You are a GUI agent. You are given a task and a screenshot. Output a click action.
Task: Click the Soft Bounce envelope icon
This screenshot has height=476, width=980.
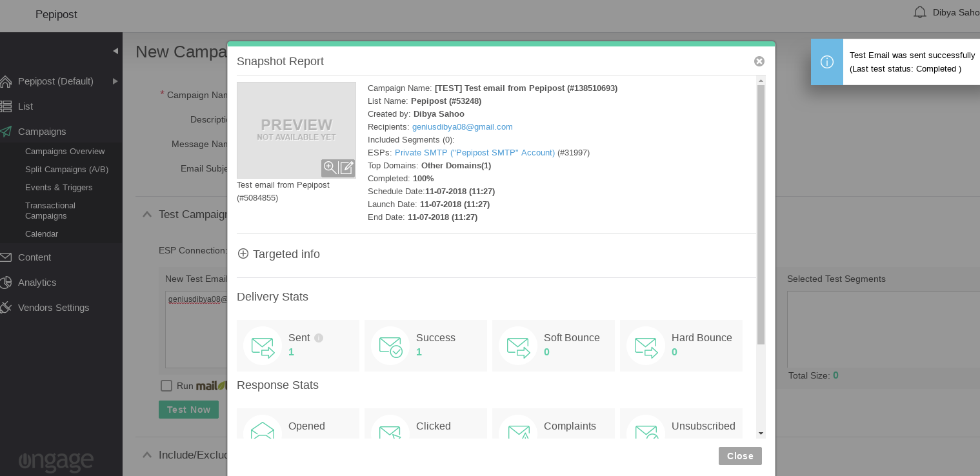518,346
